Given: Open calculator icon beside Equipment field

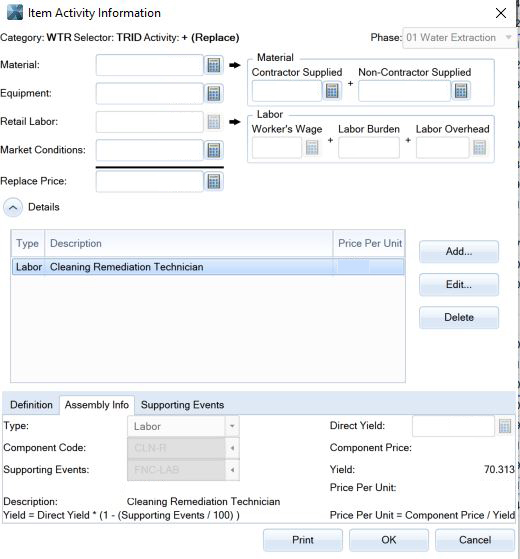Looking at the screenshot, I should [213, 93].
